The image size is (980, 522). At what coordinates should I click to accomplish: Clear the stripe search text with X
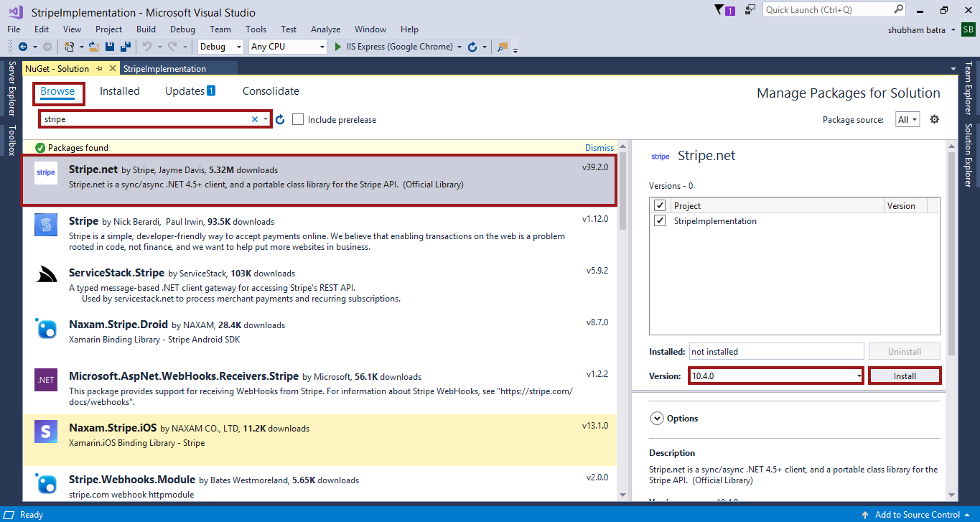pos(255,119)
